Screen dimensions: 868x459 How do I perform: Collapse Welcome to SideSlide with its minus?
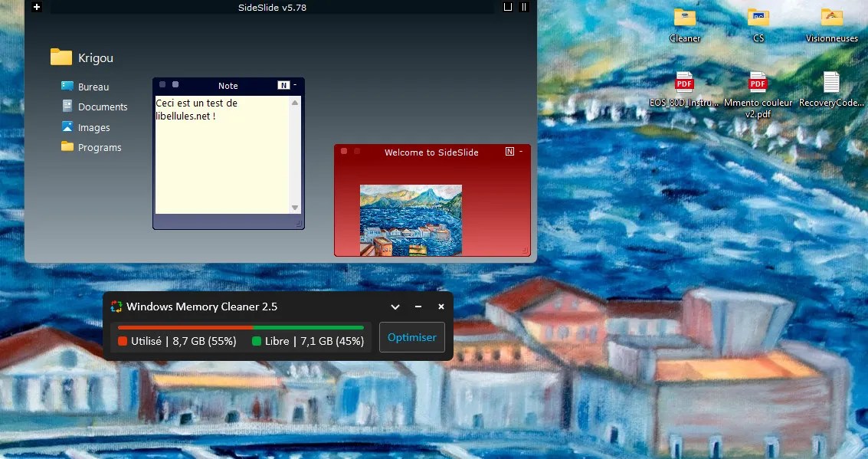coord(521,151)
